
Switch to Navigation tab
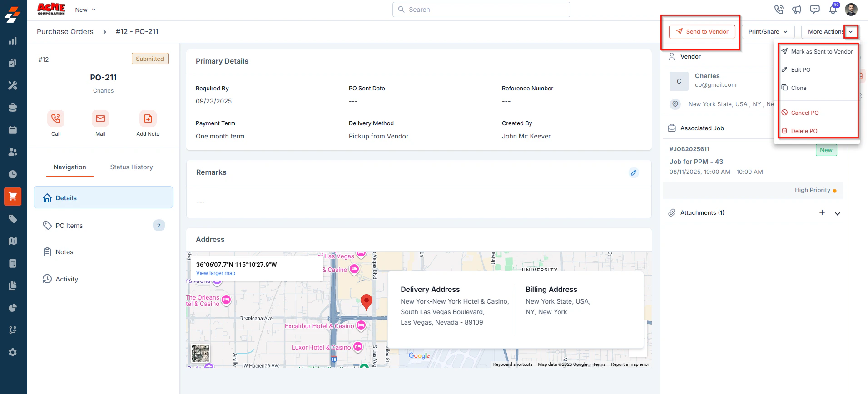pos(70,167)
